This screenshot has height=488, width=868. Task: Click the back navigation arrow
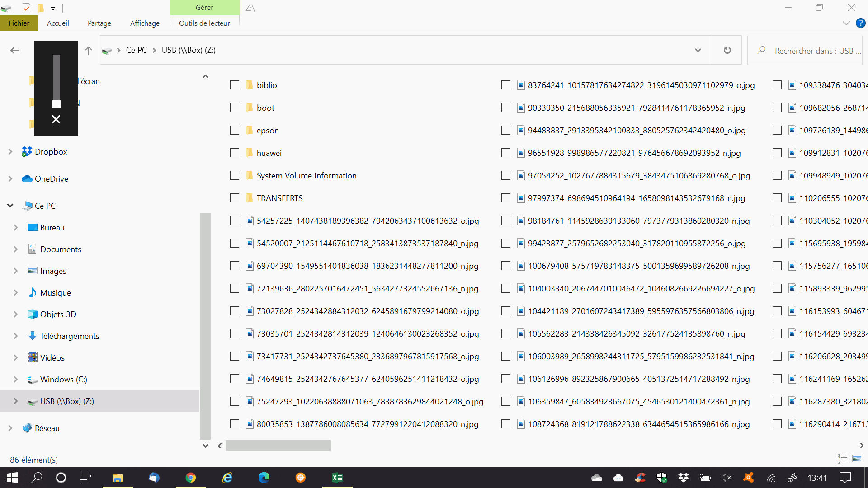(x=15, y=51)
